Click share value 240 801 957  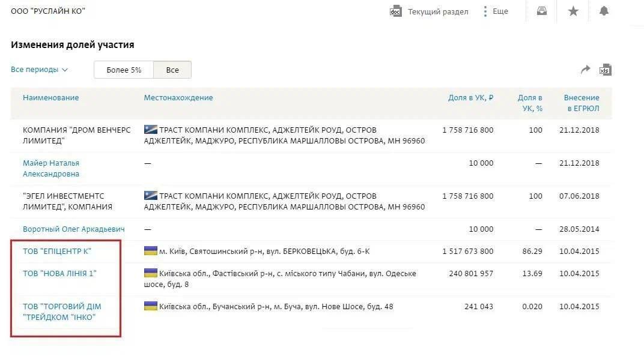pyautogui.click(x=471, y=274)
